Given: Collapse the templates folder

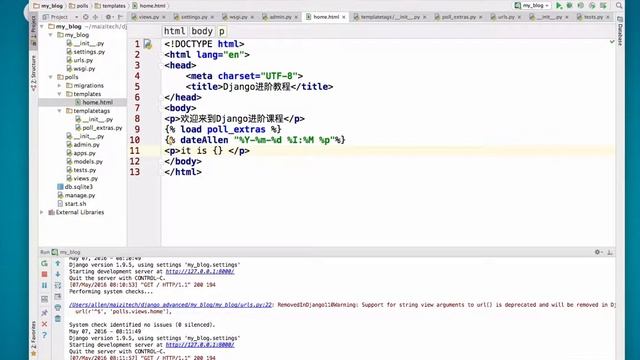Looking at the screenshot, I should click(x=60, y=94).
